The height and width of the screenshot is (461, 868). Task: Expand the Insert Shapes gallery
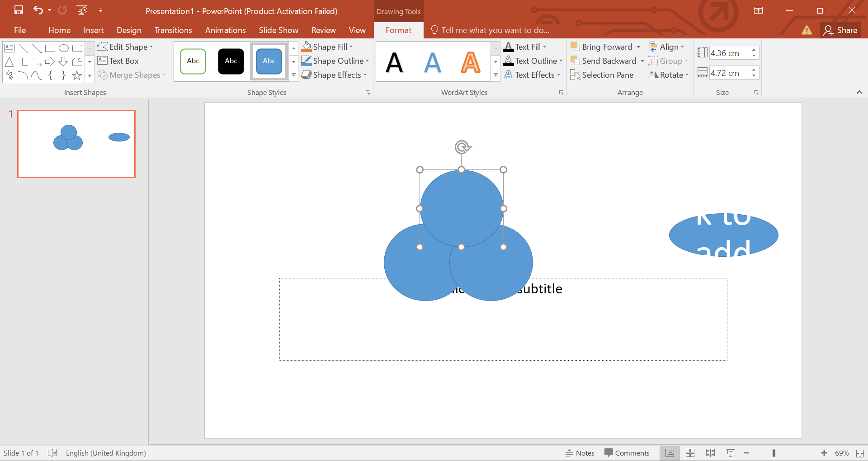pyautogui.click(x=90, y=75)
